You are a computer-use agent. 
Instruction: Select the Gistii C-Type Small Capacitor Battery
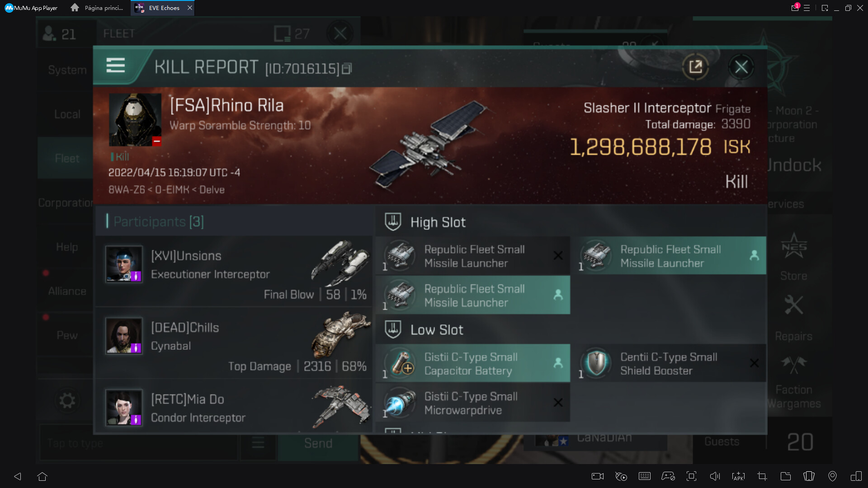coord(473,364)
